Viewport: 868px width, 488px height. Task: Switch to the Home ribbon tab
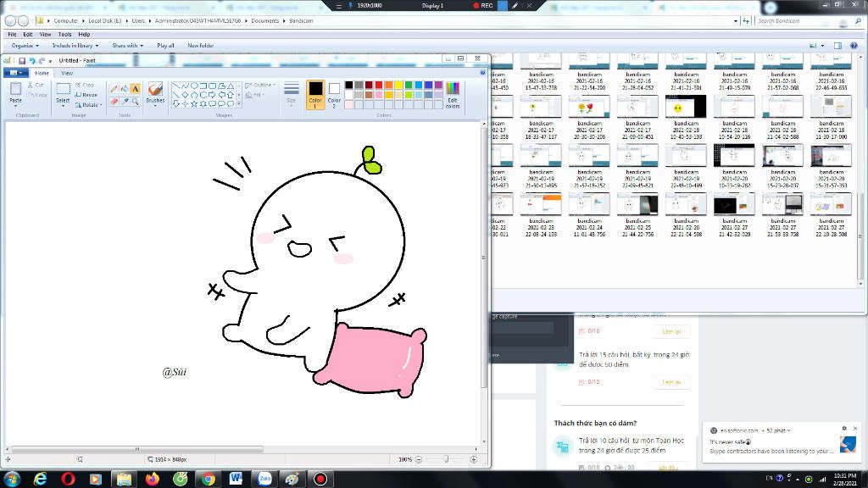42,73
